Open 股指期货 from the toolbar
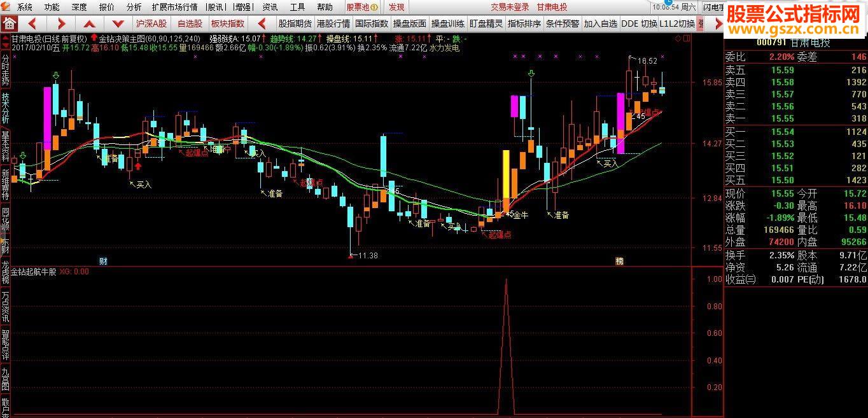Screen dimensions: 868x418 coord(295,24)
